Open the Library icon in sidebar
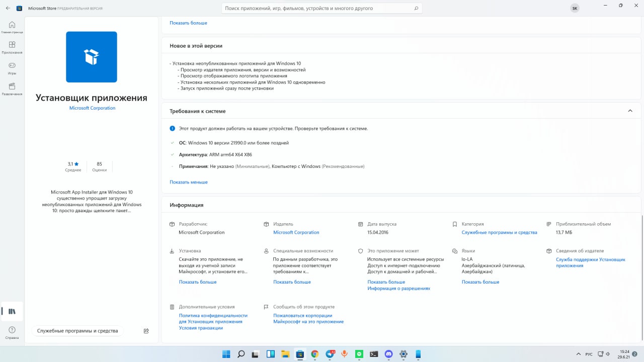644x362 pixels. coord(12,311)
